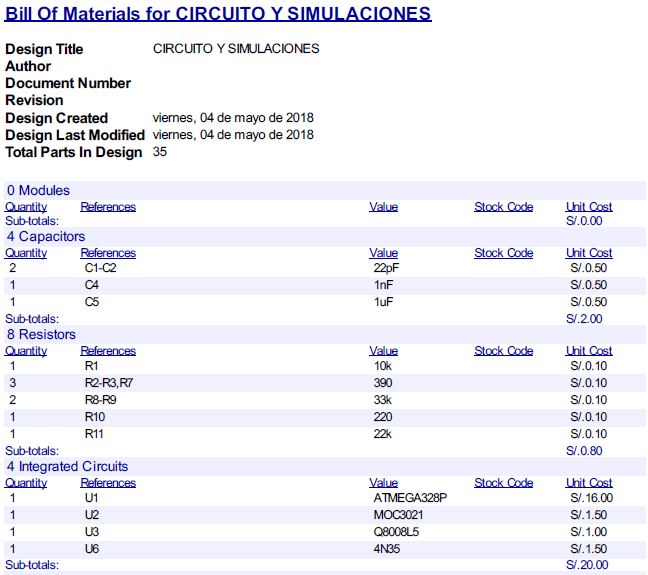Viewport: 648px width, 575px height.
Task: Select the 0 Modules section header
Action: (38, 190)
